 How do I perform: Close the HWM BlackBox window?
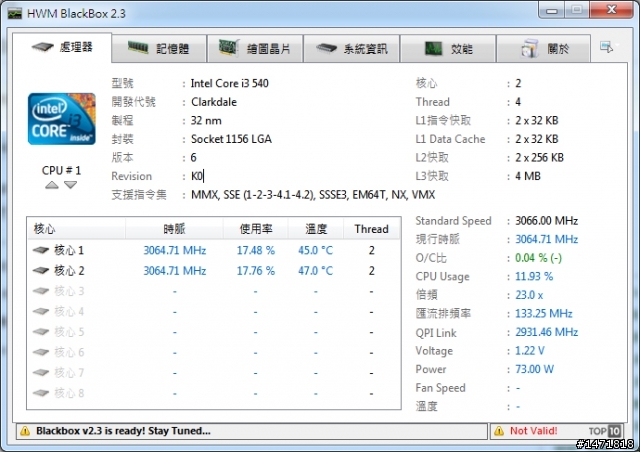[611, 10]
